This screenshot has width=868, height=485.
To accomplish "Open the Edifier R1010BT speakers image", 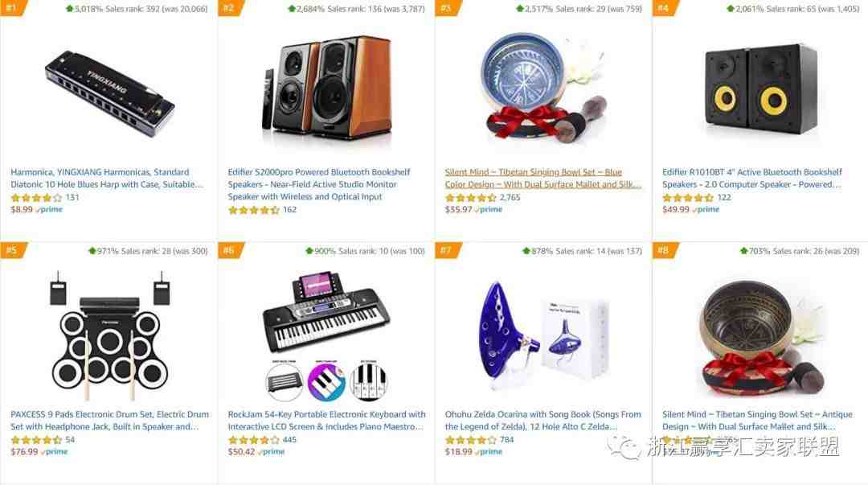I will click(x=760, y=88).
